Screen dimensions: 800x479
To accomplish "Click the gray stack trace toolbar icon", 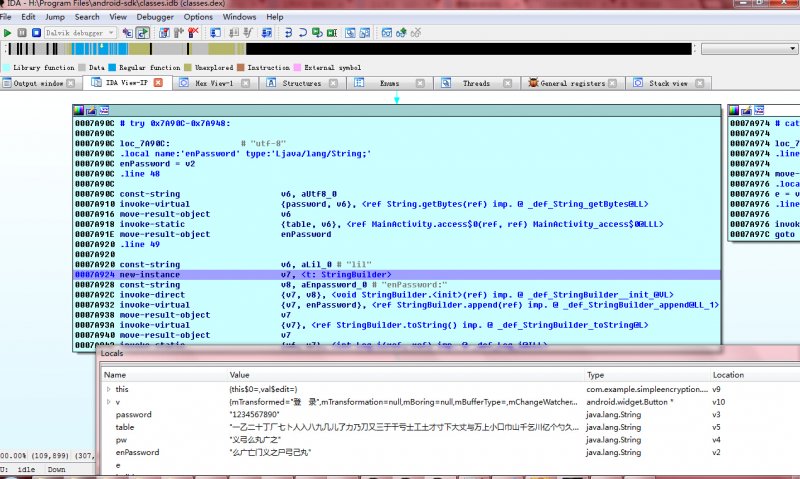I will tap(233, 33).
